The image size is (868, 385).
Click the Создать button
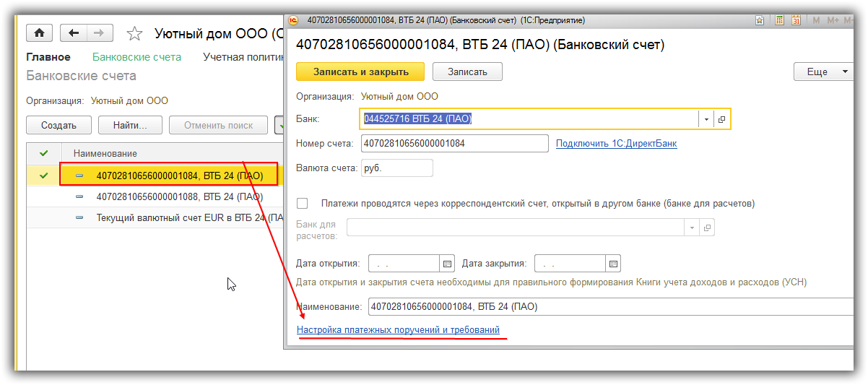58,125
